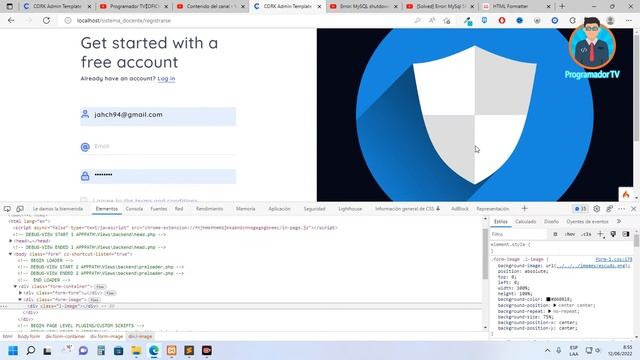Viewport: 640px width, 360px height.
Task: Open the Chat app on the taskbar
Action: pos(83,351)
